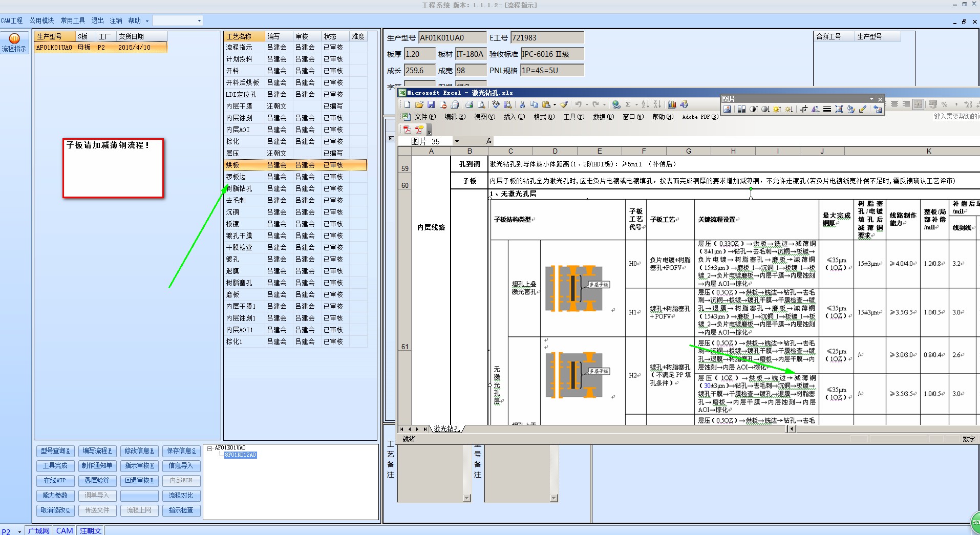This screenshot has width=980, height=535.
Task: Click Convert to Adobe PDF icon
Action: click(408, 130)
